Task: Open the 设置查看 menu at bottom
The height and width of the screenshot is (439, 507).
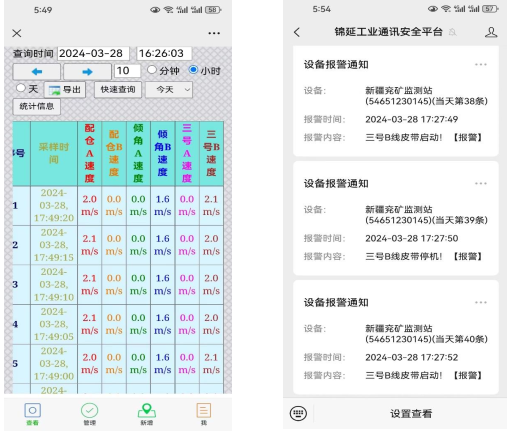Action: (411, 414)
